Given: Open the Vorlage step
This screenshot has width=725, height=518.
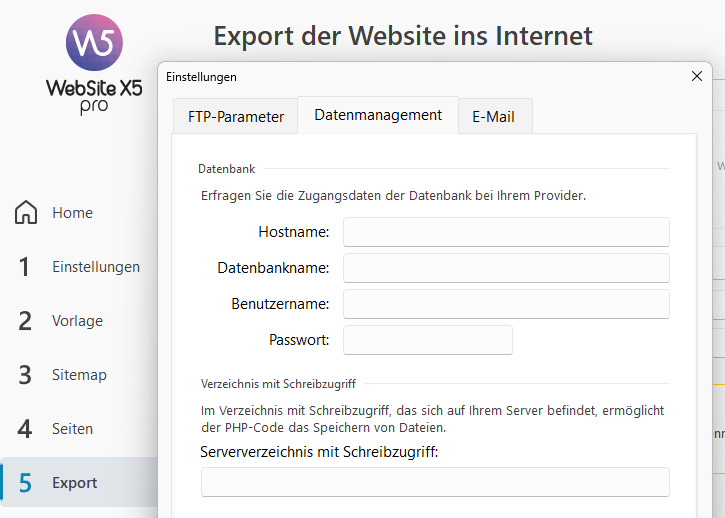Looking at the screenshot, I should pyautogui.click(x=77, y=321).
